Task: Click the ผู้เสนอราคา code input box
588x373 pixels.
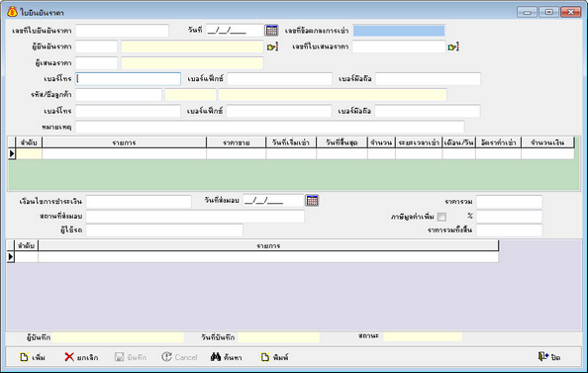Action: (x=97, y=63)
